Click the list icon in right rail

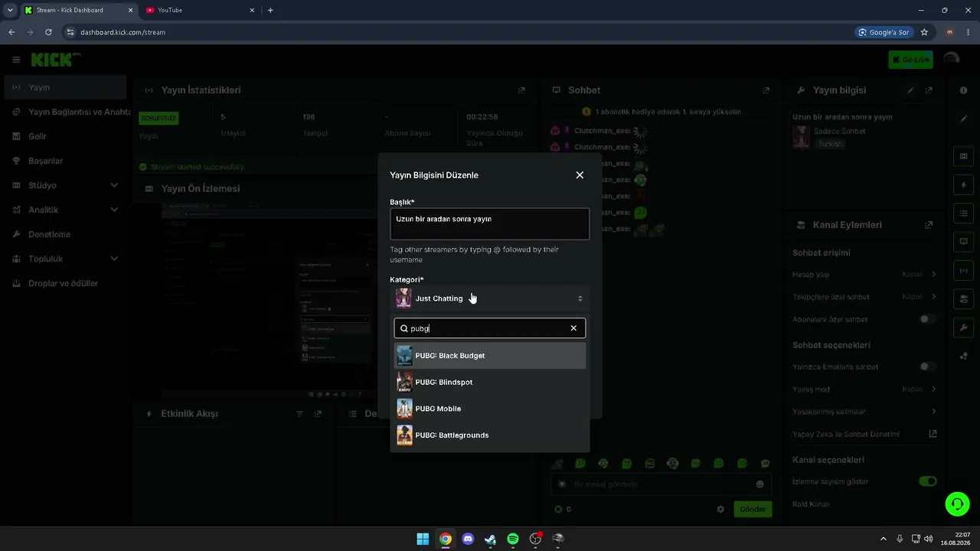click(x=963, y=213)
